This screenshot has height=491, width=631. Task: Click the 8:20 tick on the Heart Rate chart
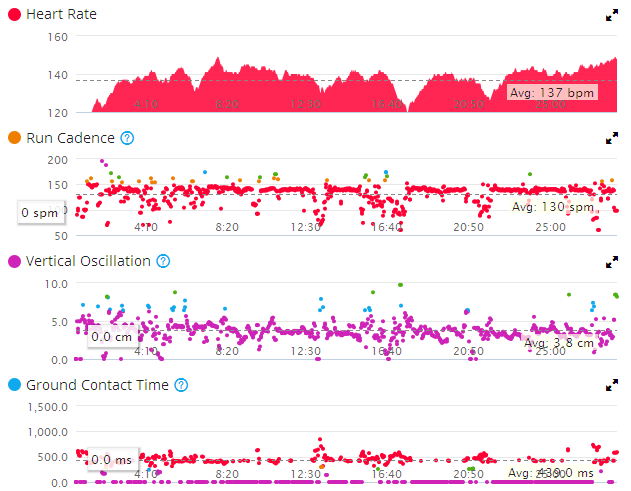pos(227,104)
